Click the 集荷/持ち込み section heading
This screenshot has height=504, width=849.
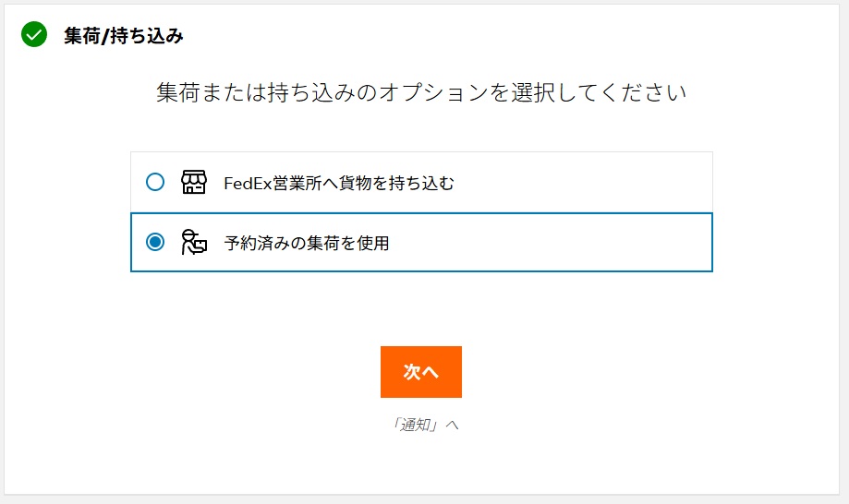[x=123, y=36]
